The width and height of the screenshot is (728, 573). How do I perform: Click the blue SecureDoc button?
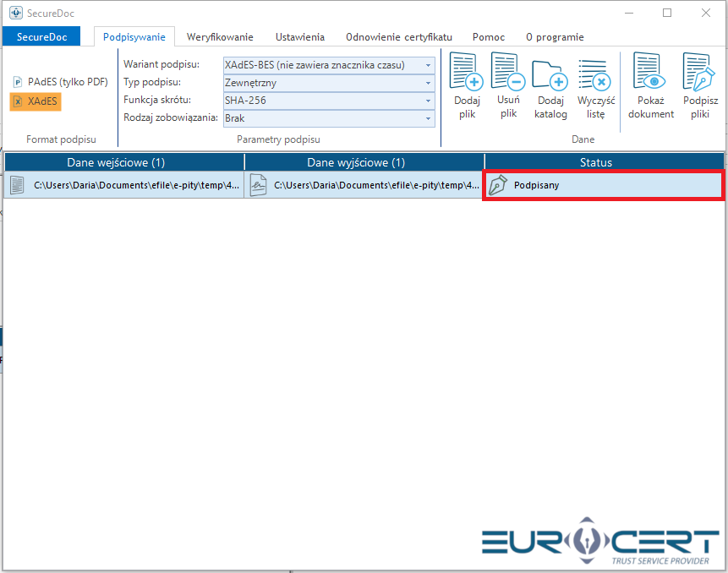click(41, 37)
